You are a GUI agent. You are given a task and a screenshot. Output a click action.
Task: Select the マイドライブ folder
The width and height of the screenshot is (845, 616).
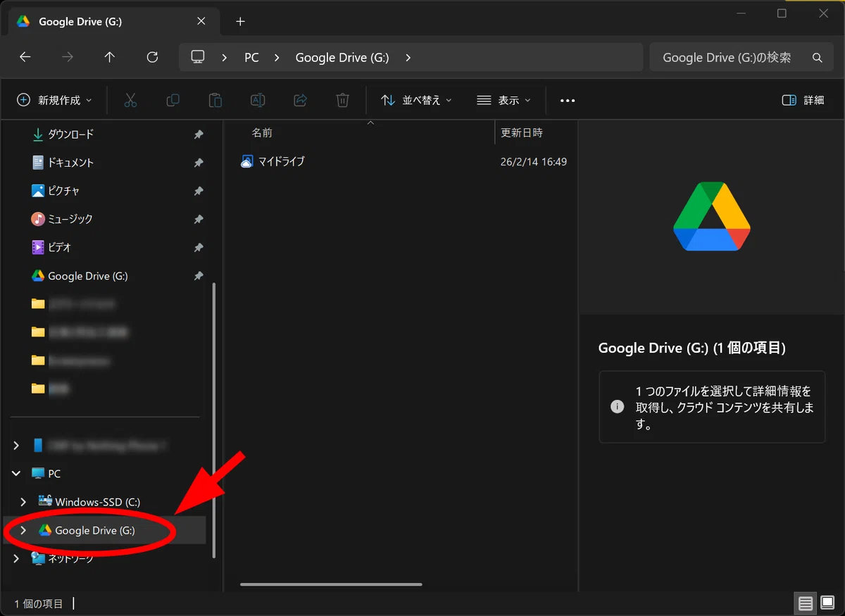pyautogui.click(x=273, y=162)
